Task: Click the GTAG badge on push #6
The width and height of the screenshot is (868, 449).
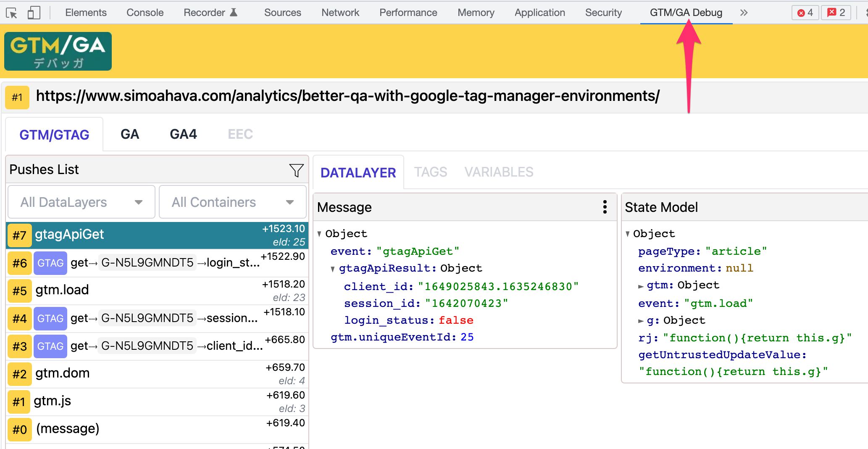Action: click(50, 262)
